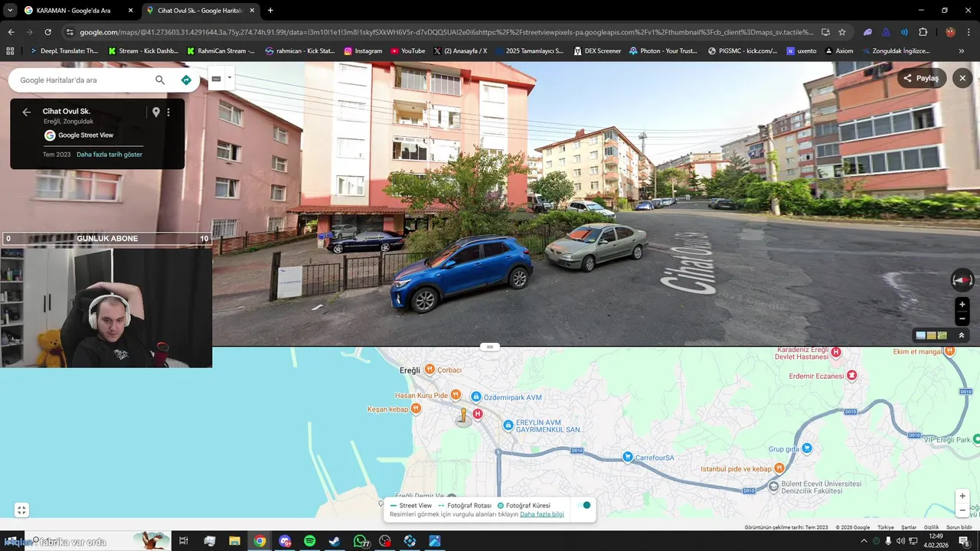The height and width of the screenshot is (551, 980).
Task: Click the Google Street View attribution
Action: pyautogui.click(x=79, y=135)
